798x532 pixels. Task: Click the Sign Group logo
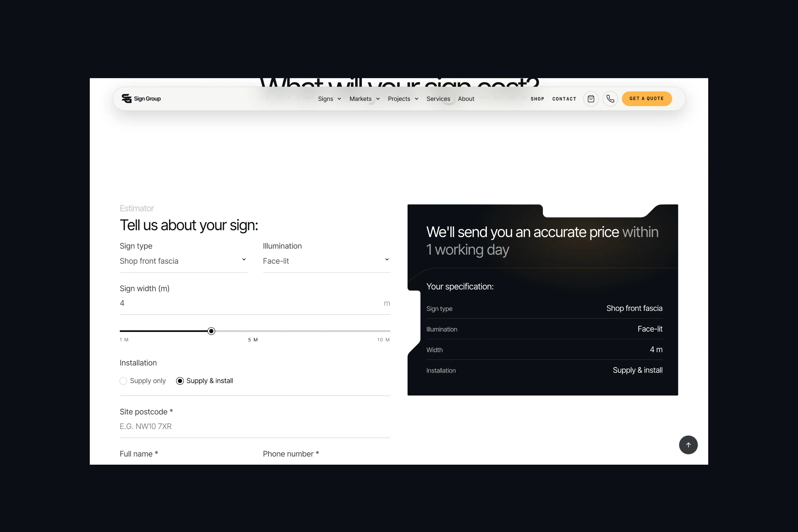tap(141, 99)
